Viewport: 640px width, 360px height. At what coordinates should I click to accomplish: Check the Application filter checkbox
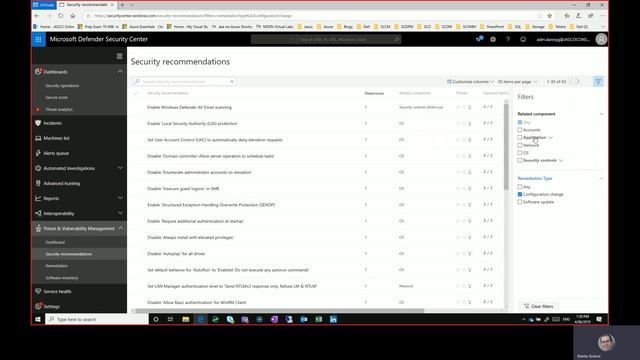click(x=520, y=138)
